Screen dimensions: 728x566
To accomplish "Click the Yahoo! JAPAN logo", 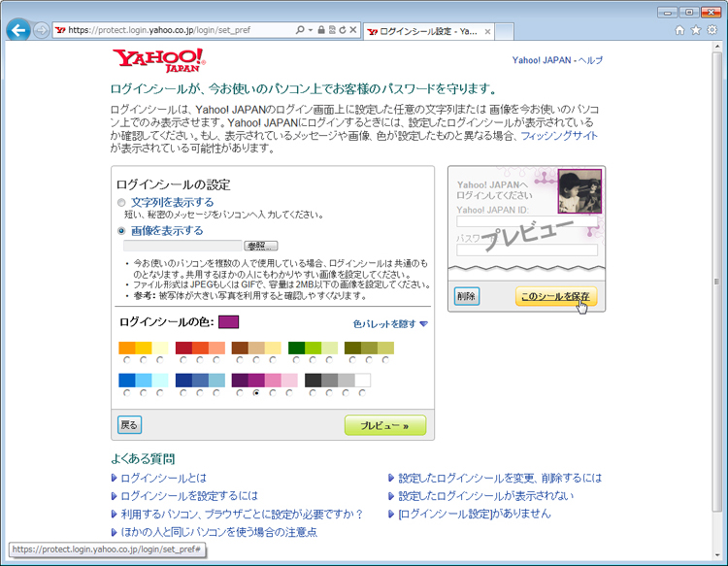I will [x=159, y=60].
